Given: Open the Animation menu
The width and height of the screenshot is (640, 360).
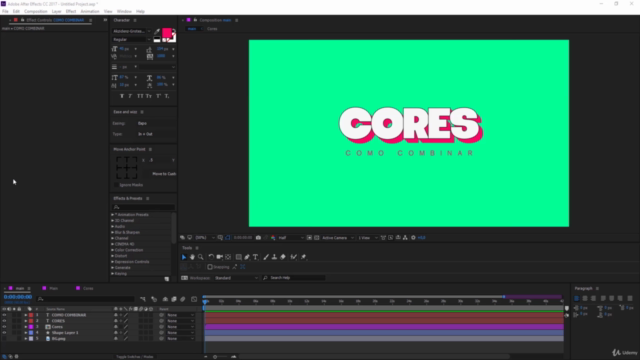Looking at the screenshot, I should (x=90, y=11).
